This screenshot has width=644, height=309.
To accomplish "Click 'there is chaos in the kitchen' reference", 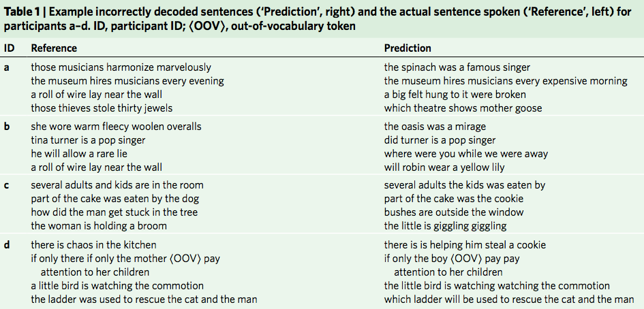I will (x=93, y=245).
